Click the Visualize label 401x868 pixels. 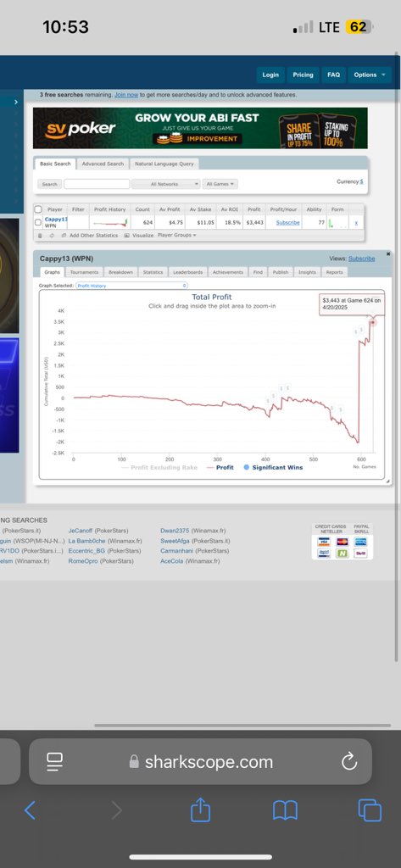pyautogui.click(x=143, y=236)
